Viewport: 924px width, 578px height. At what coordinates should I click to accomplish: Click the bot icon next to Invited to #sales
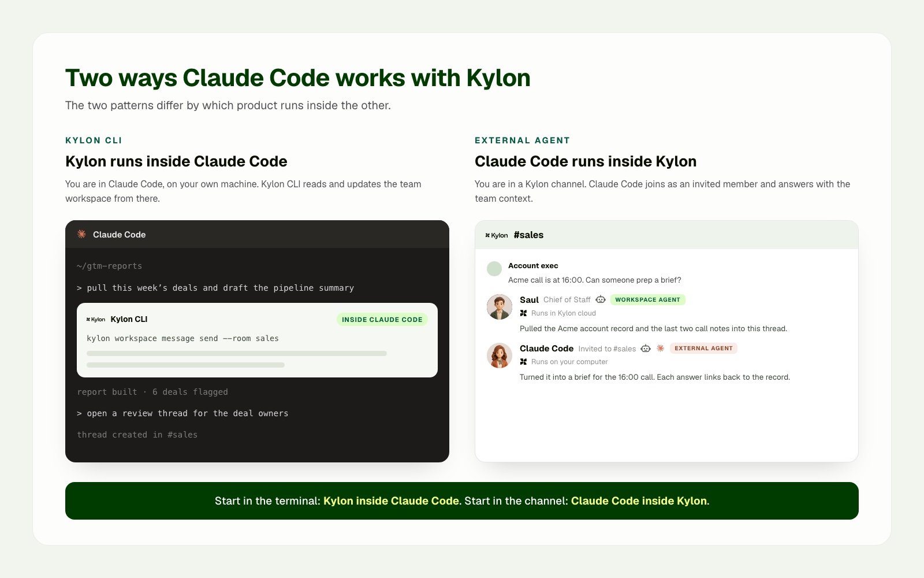coord(646,348)
